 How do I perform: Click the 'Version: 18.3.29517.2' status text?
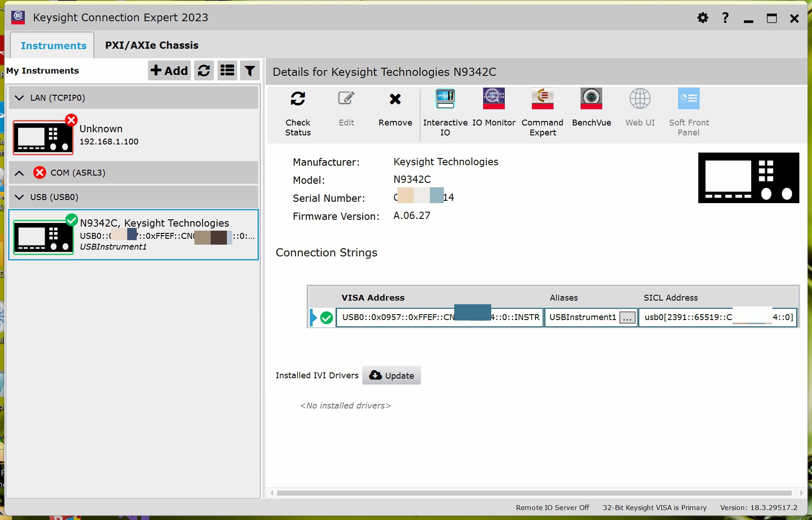pos(759,508)
